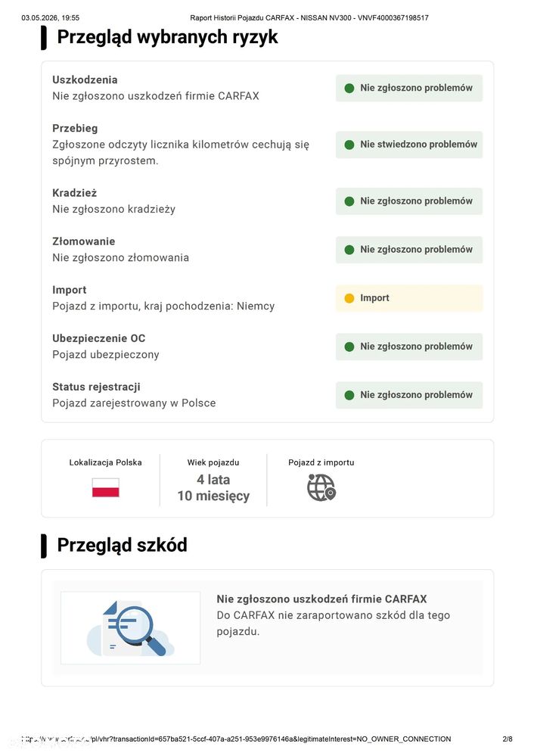Click the Lokalizacja Polska label
Image resolution: width=534 pixels, height=756 pixels.
pos(106,462)
